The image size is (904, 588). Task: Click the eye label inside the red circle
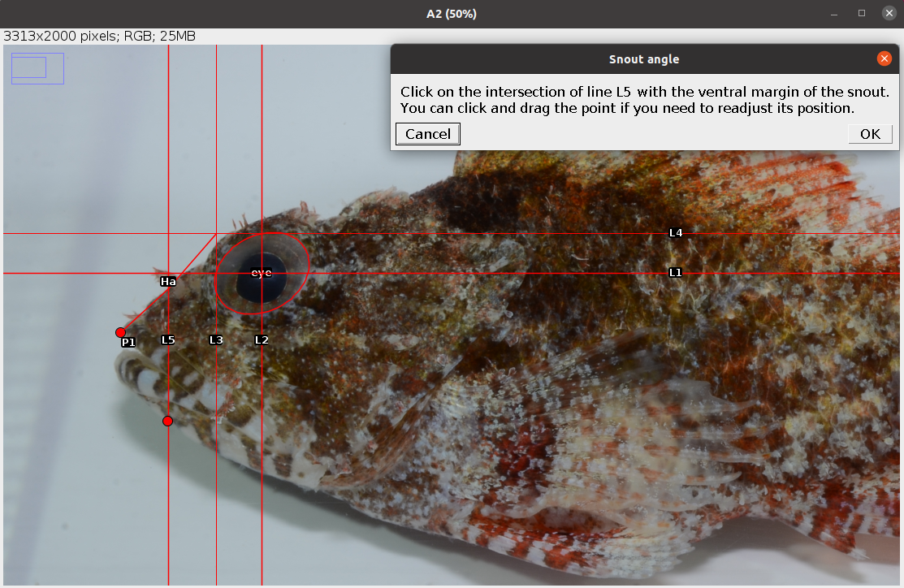[261, 274]
